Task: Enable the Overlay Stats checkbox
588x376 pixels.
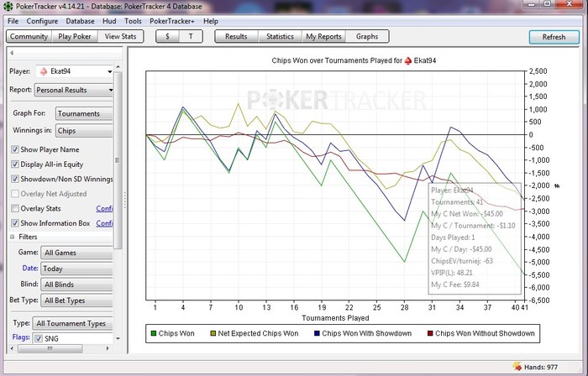Action: click(15, 208)
